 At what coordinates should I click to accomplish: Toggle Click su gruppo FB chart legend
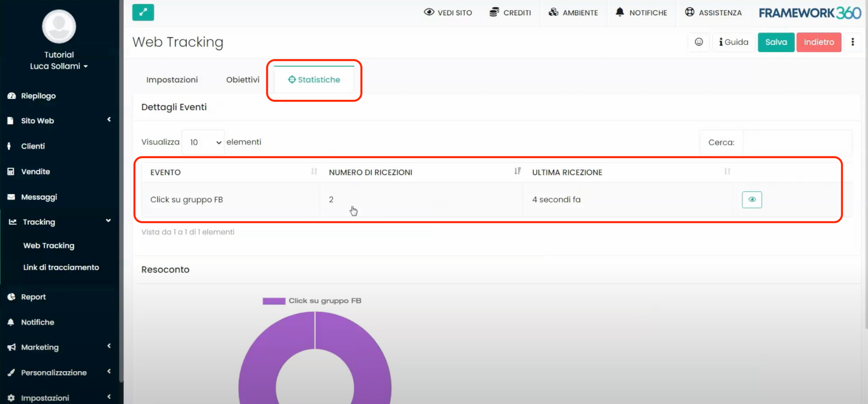pos(312,301)
